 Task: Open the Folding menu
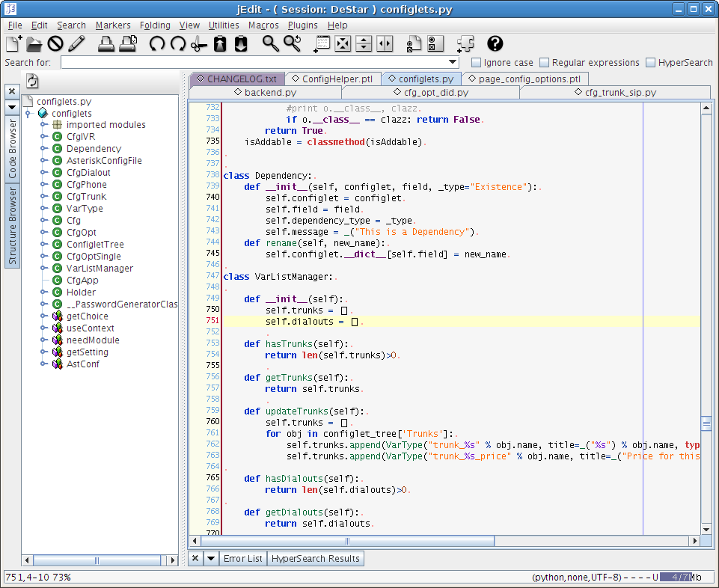(155, 25)
